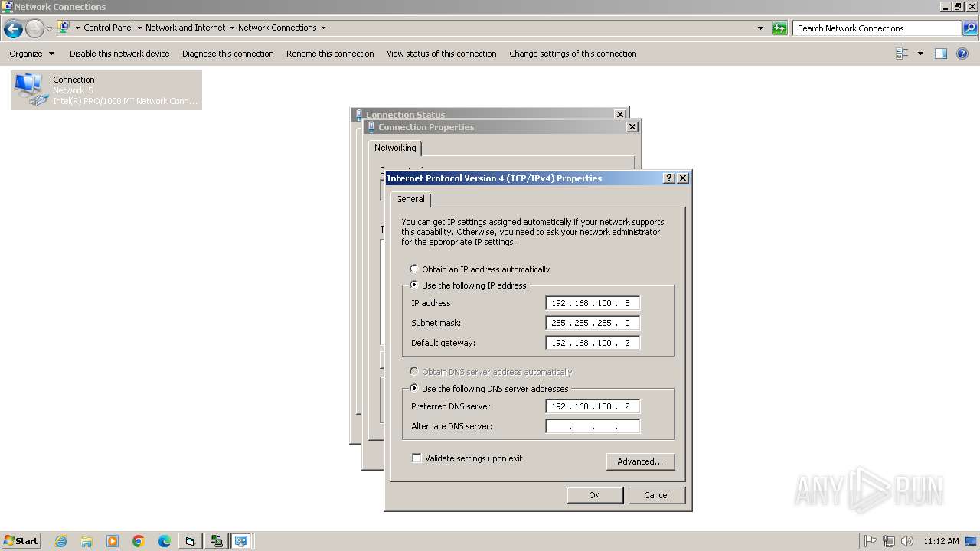Click Disable this network device
Image resolution: width=980 pixels, height=551 pixels.
click(x=119, y=54)
